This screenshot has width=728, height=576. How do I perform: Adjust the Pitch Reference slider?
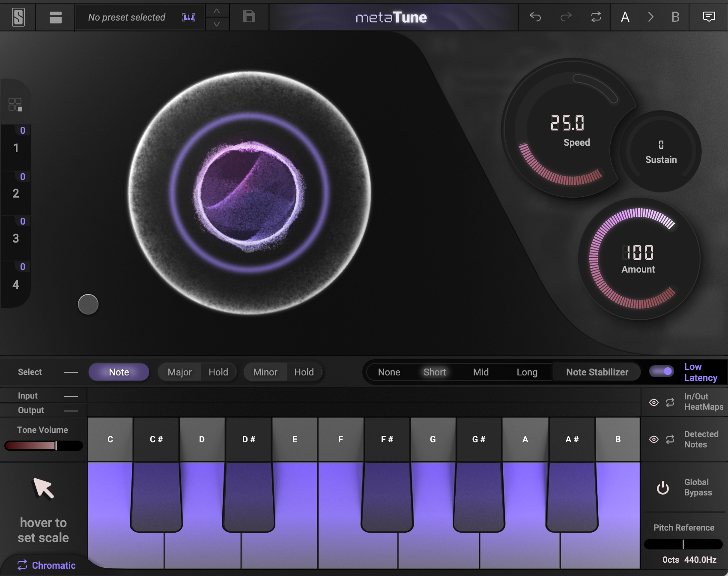coord(683,544)
